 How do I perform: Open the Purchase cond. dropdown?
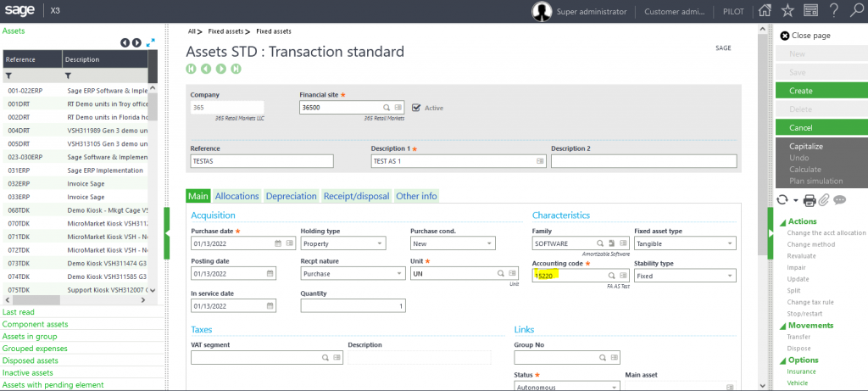453,243
